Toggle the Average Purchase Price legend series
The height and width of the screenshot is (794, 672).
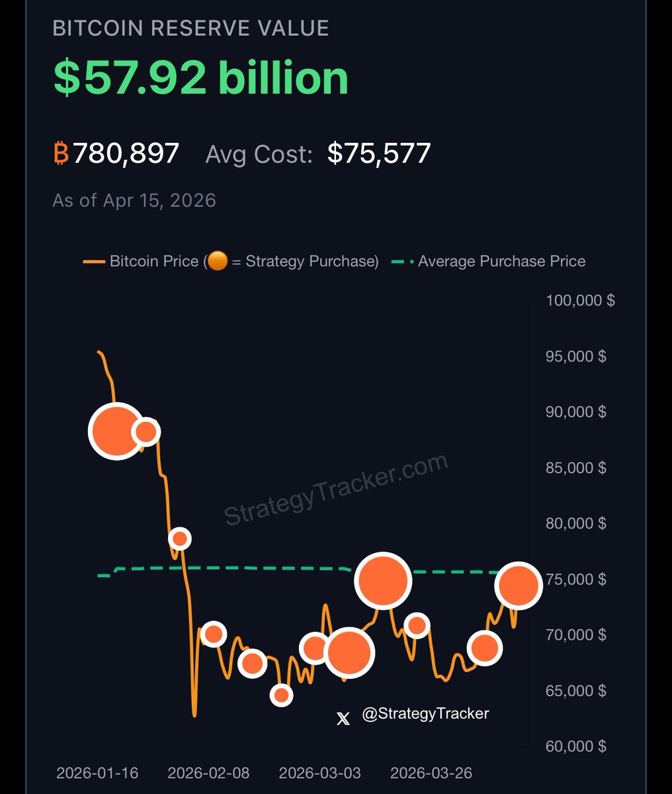click(x=501, y=261)
